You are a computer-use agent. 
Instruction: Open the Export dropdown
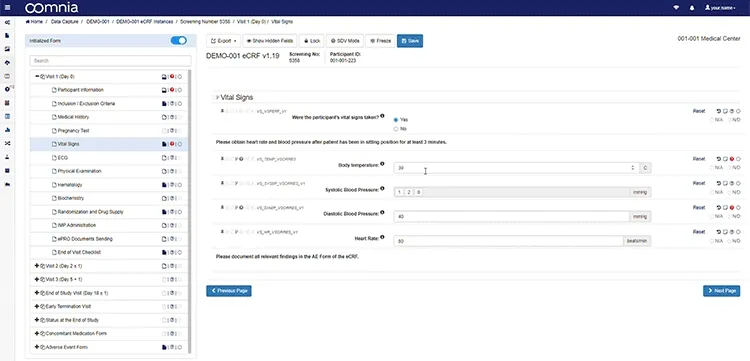[x=223, y=41]
